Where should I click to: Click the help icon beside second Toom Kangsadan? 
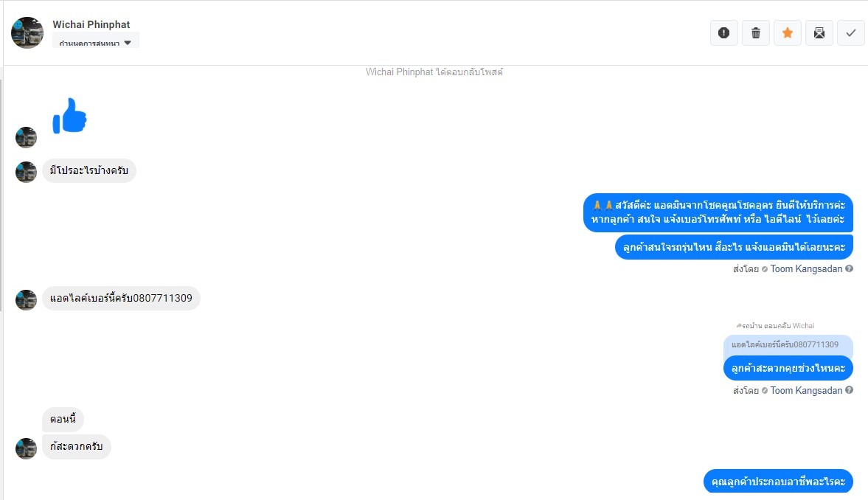[849, 390]
